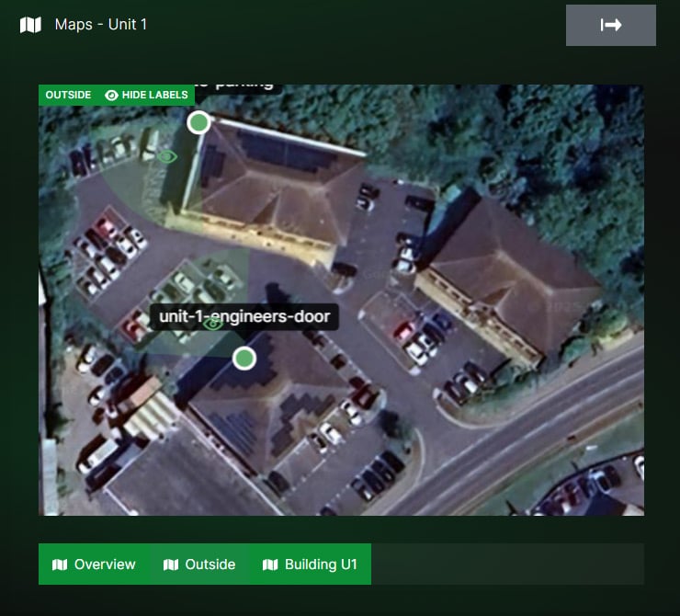Open the Building U1 map tab
Screen dimensions: 680x616
(x=310, y=564)
